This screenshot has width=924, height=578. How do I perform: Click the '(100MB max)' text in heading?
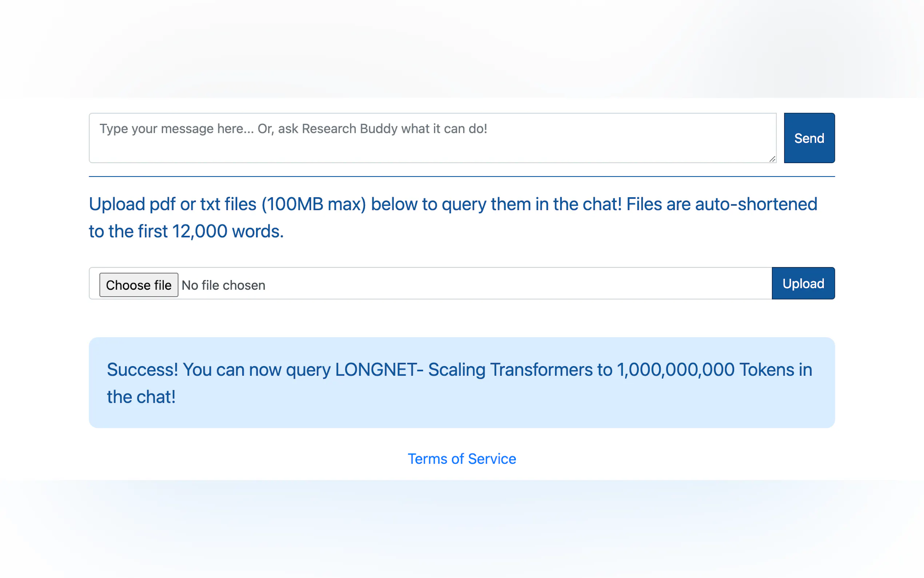314,204
